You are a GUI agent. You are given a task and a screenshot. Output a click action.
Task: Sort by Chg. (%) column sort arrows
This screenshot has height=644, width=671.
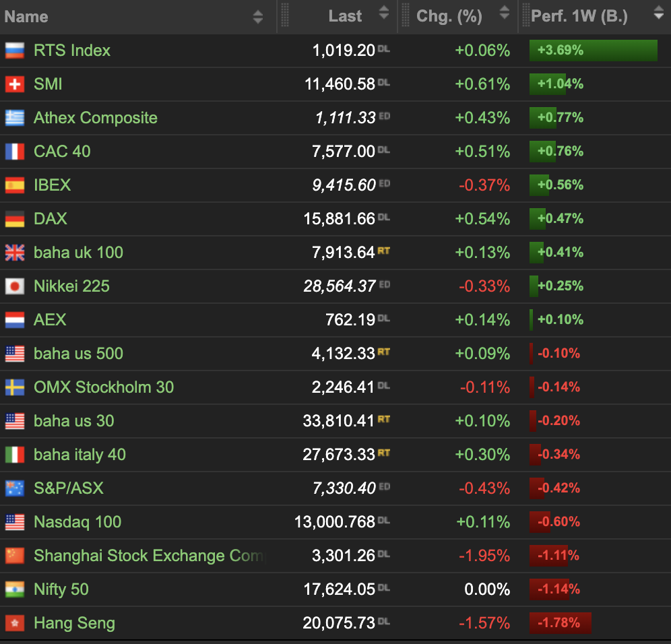pyautogui.click(x=504, y=13)
